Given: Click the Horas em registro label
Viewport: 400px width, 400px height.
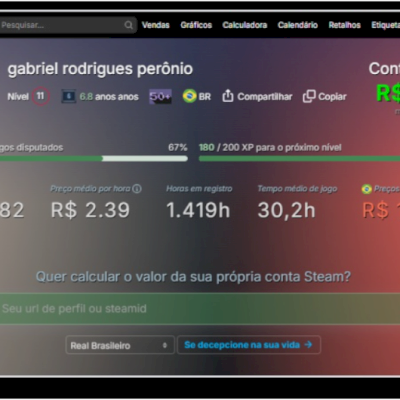Looking at the screenshot, I should click(199, 189).
